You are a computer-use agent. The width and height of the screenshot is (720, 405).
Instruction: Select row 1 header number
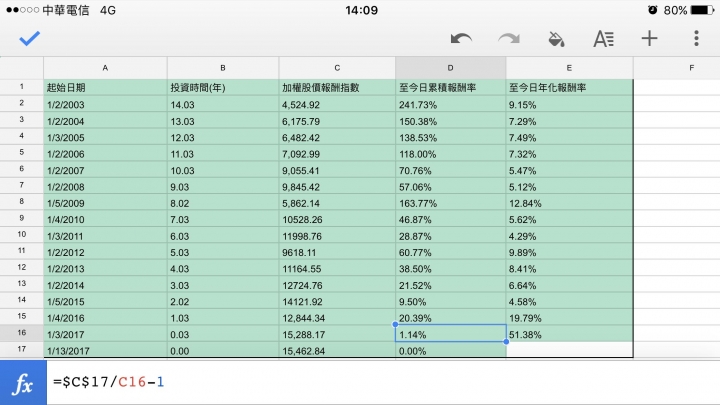click(21, 87)
